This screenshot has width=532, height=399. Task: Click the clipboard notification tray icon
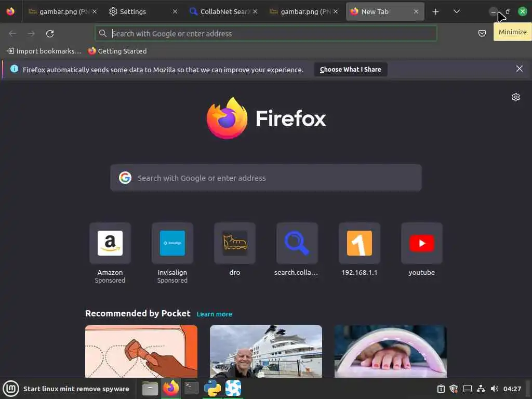pyautogui.click(x=441, y=389)
